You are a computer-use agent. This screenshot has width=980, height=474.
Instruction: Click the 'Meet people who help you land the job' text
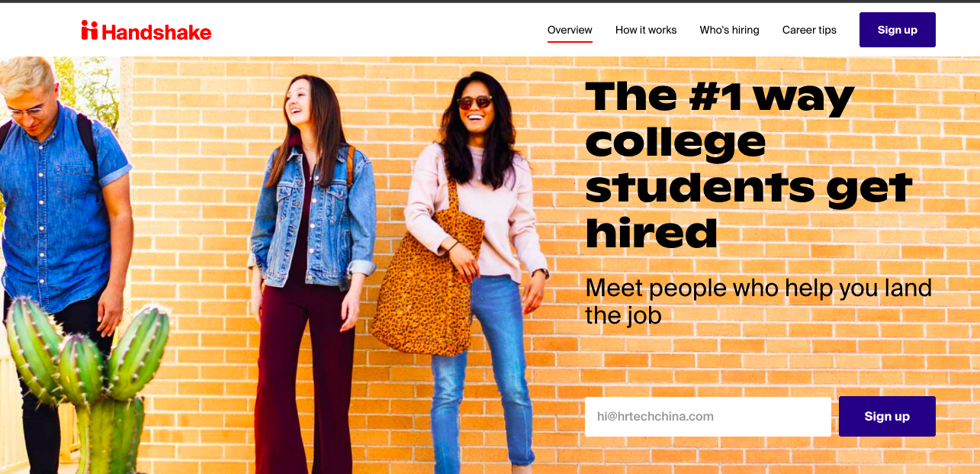coord(758,301)
